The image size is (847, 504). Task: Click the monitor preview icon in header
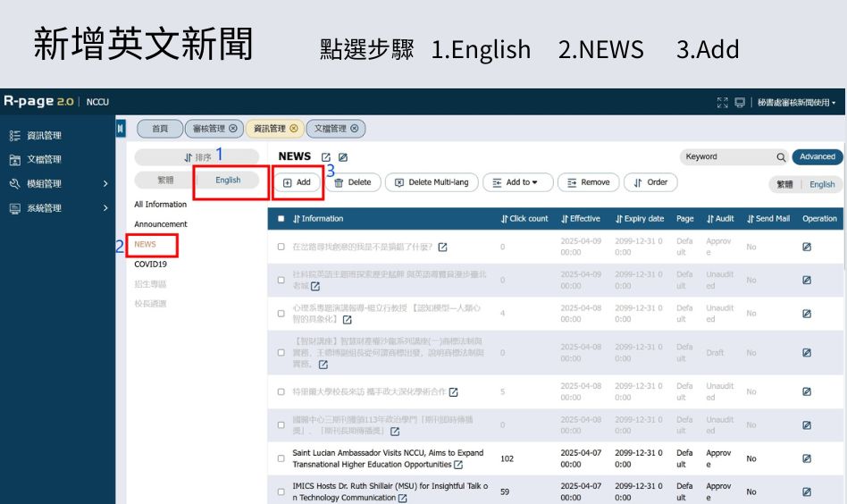coord(740,103)
